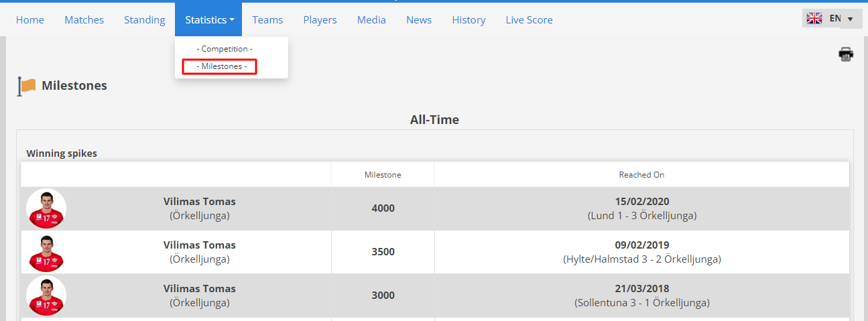Open Vilimas Tomas photo in 4000 row
This screenshot has width=868, height=321.
[46, 208]
